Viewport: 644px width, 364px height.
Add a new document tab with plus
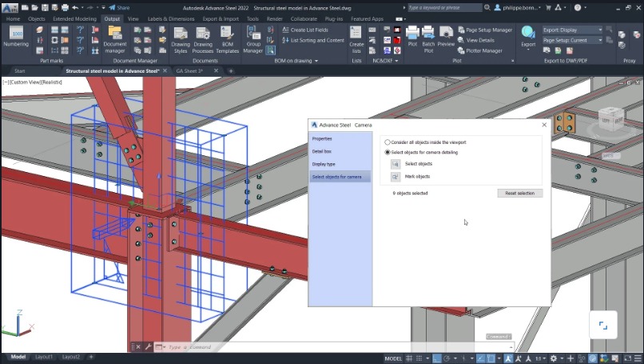point(231,70)
